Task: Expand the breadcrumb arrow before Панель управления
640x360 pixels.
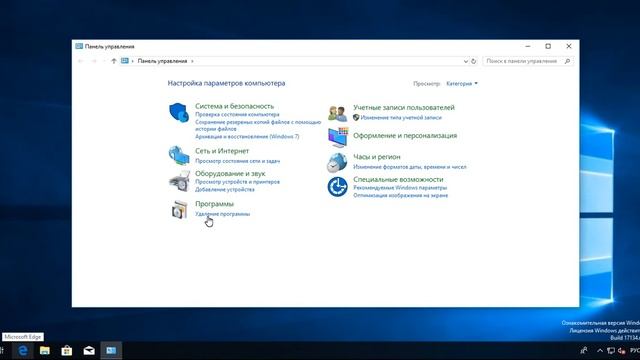Action: [133, 61]
